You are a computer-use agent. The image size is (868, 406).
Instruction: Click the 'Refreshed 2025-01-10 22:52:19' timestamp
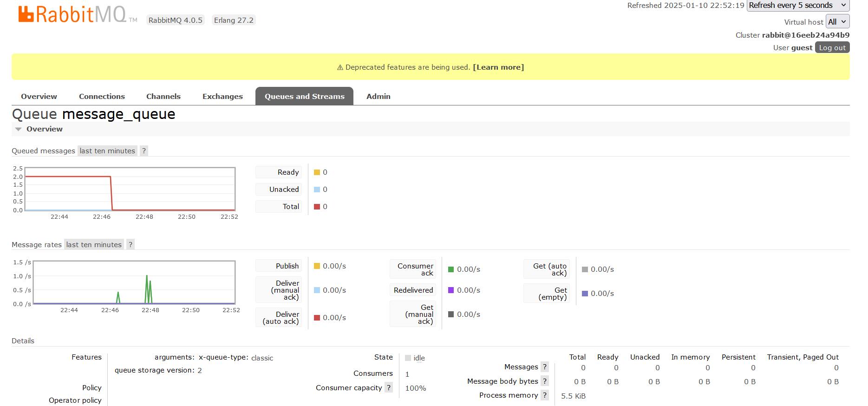[x=686, y=6]
